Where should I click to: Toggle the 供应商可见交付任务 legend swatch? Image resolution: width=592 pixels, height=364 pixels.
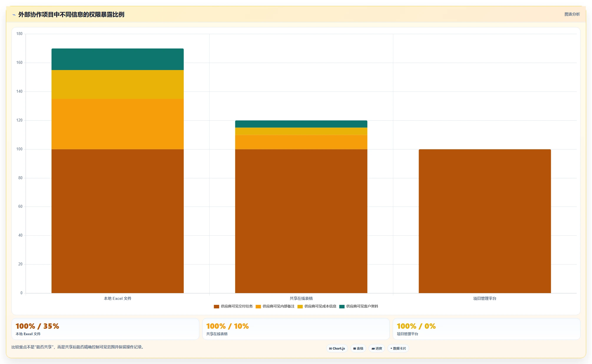(x=216, y=307)
